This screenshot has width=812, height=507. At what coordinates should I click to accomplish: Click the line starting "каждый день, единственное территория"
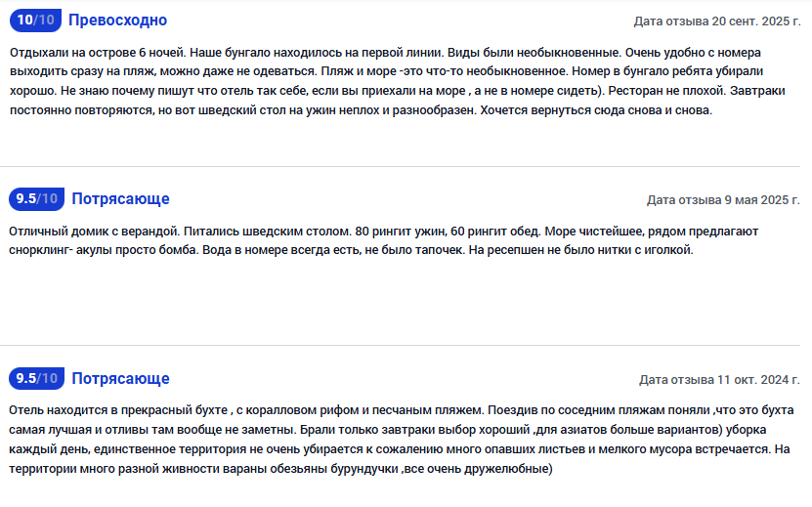[x=391, y=449]
